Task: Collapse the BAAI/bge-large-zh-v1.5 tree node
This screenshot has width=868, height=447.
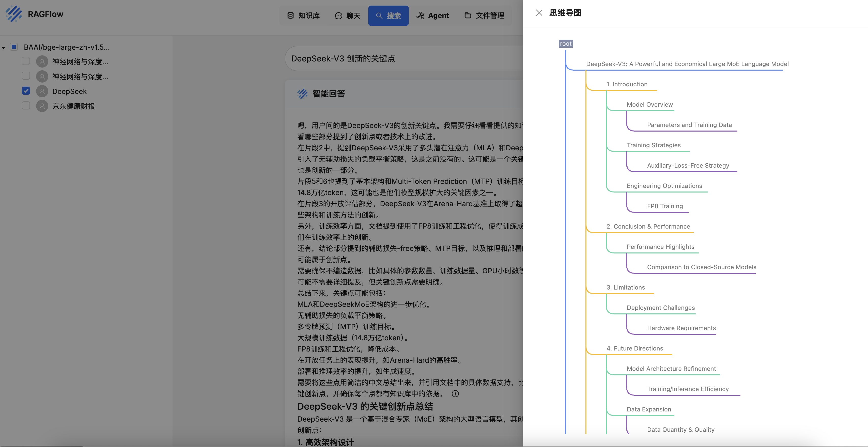Action: tap(3, 47)
